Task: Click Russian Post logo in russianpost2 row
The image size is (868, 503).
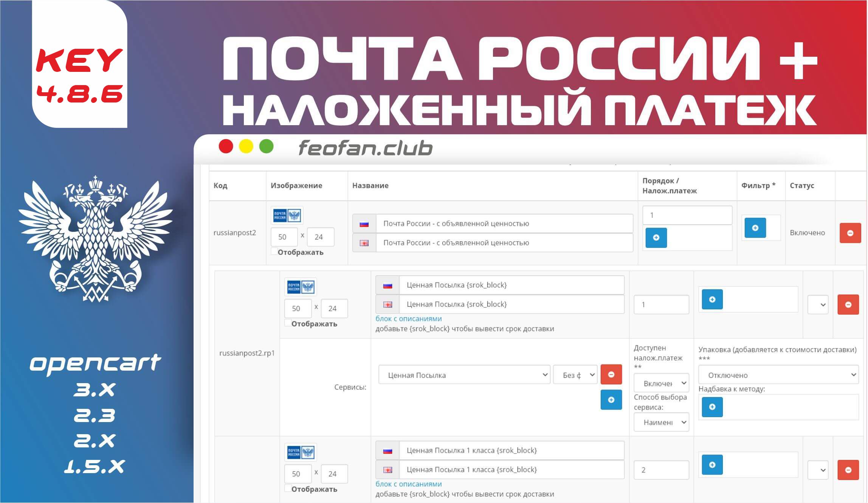Action: click(287, 216)
